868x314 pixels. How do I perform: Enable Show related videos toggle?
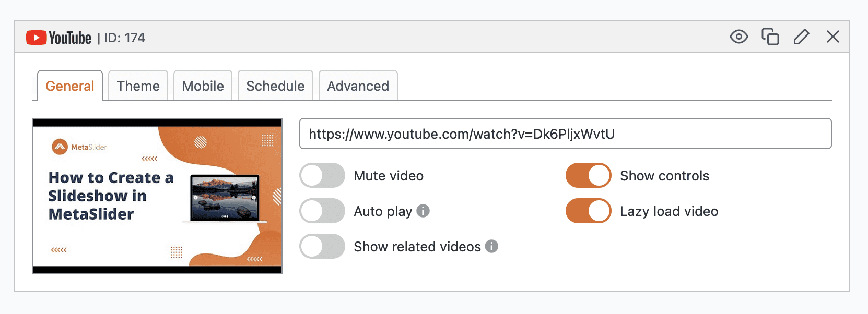(322, 247)
